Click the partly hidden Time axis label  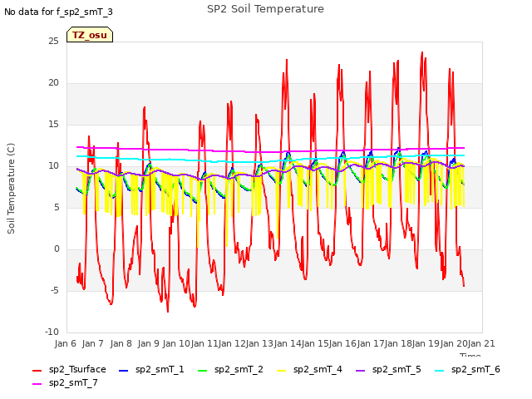[470, 355]
